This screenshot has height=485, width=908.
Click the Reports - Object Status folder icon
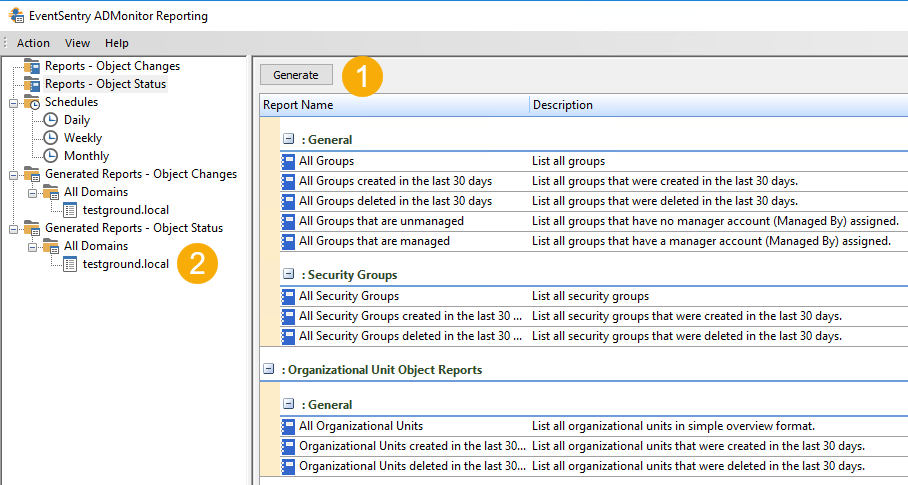(32, 84)
